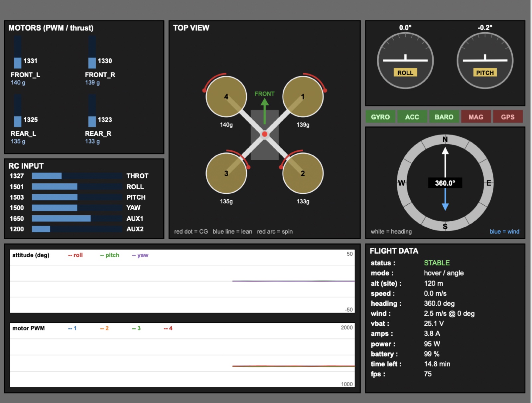
Task: Click the red CG dot at frame center
Action: point(265,134)
